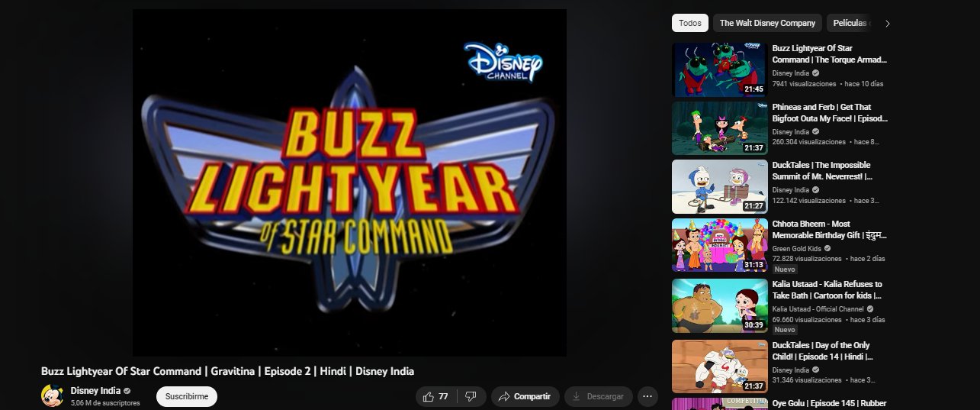This screenshot has height=410, width=980.
Task: Share the video via Compartir button
Action: tap(525, 396)
